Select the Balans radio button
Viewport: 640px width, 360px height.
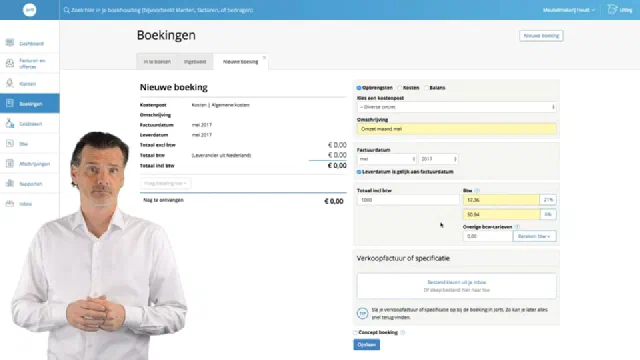pyautogui.click(x=426, y=88)
